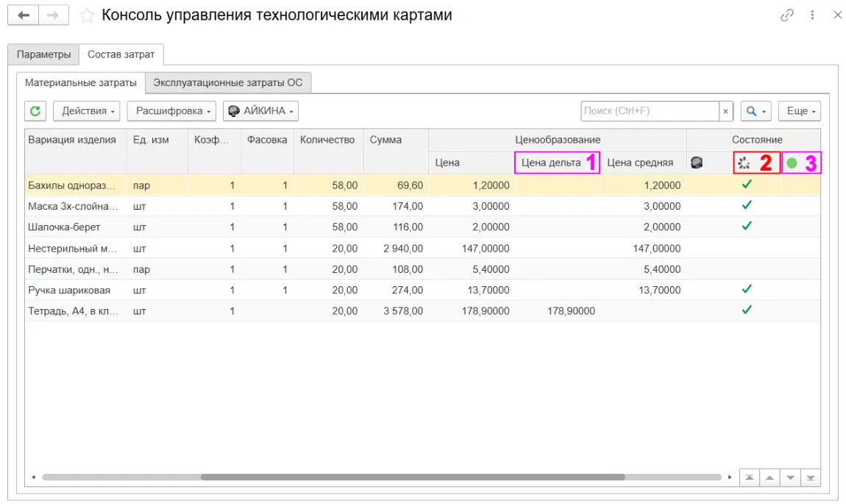Click the price cell 5,40000 in Цена column
Viewport: 846px width, 504px height.
tap(491, 269)
